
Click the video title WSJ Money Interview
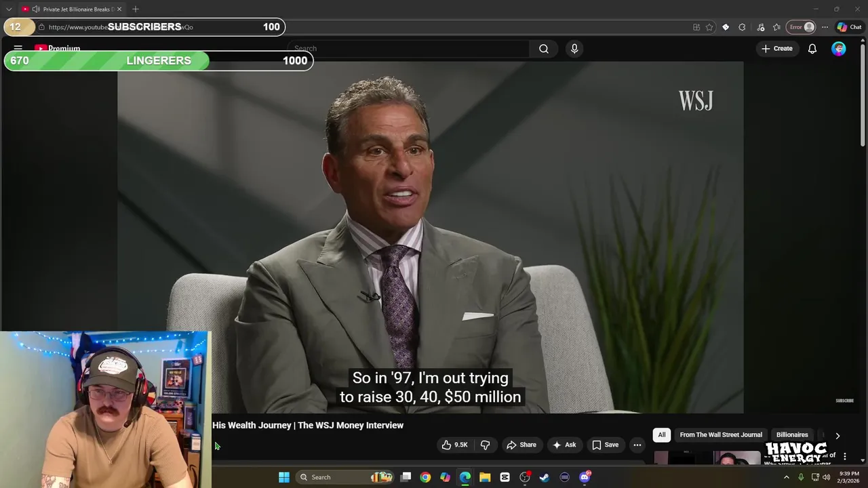click(x=308, y=425)
